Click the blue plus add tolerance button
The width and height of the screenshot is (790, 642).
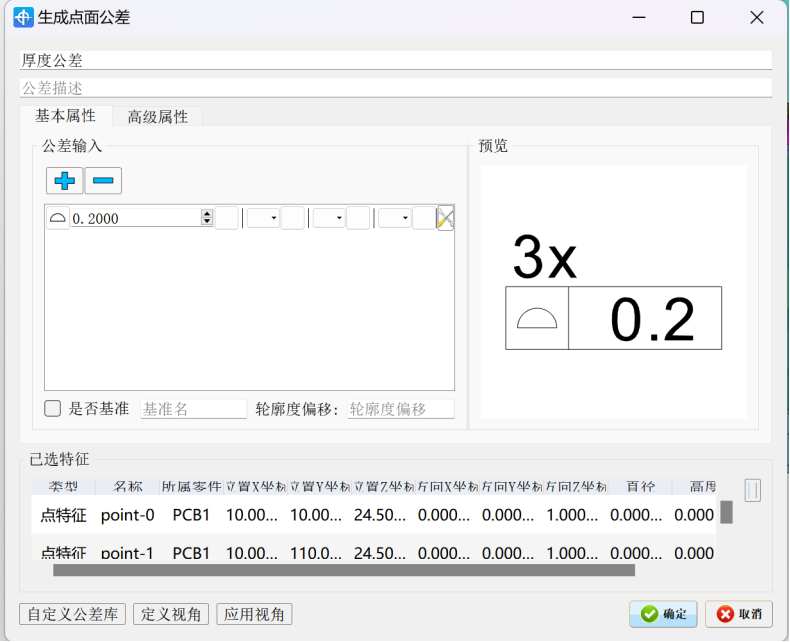pos(65,181)
